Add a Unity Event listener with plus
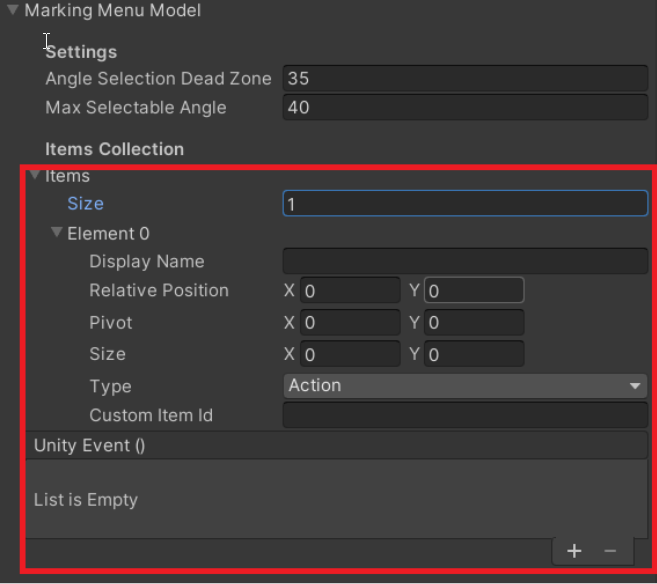The height and width of the screenshot is (584, 657). click(x=574, y=551)
